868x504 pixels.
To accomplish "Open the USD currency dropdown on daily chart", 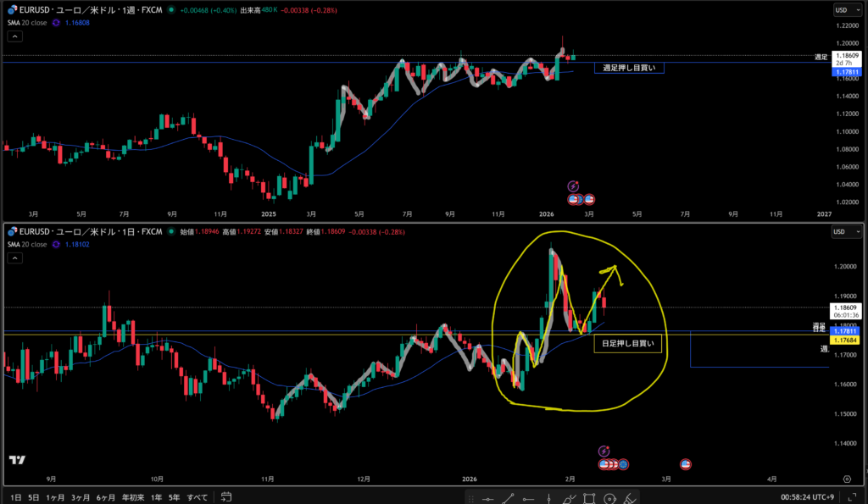I will coord(841,231).
